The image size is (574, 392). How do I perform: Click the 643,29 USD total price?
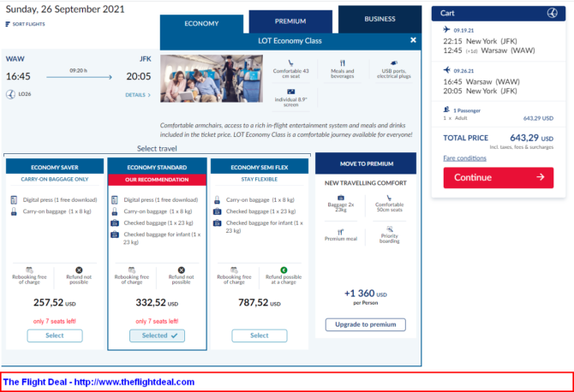tap(531, 138)
